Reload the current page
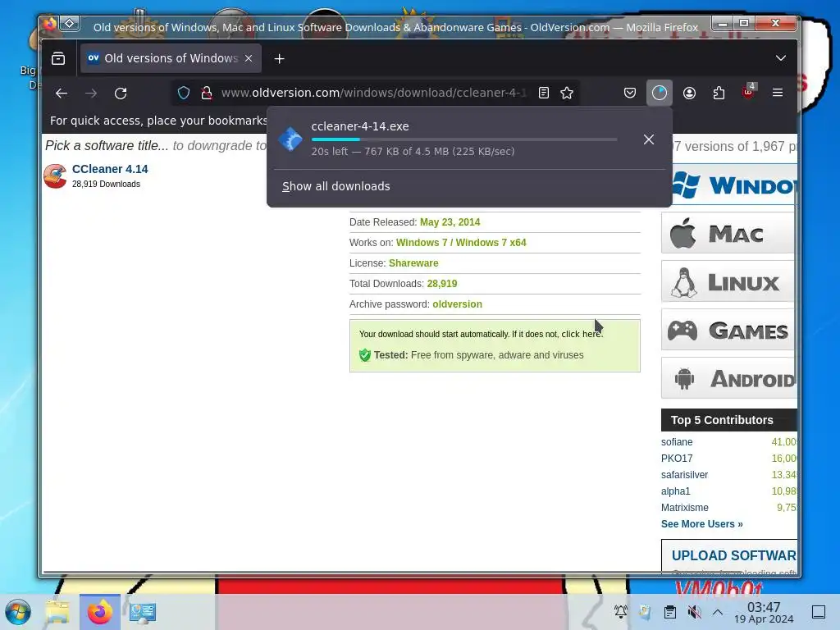Viewport: 840px width, 630px height. [x=121, y=94]
